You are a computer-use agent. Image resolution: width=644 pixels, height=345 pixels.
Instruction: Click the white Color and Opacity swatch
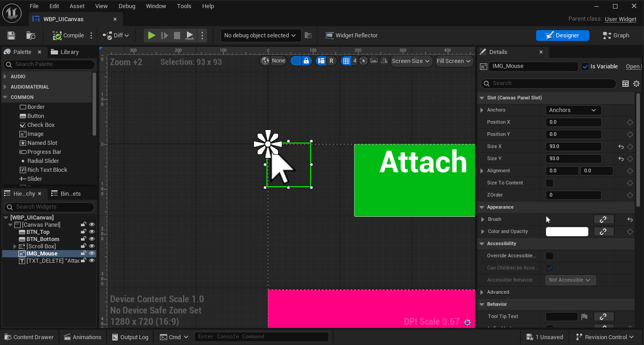point(567,231)
